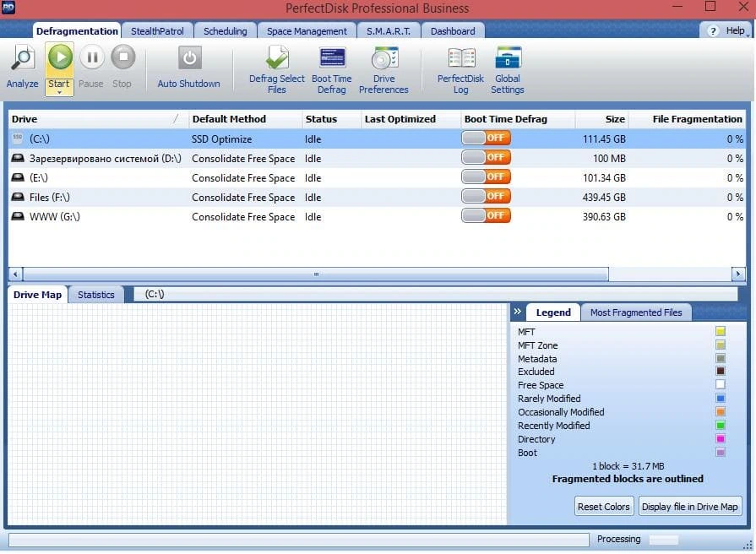Select the Legend tab
The image size is (756, 554).
coord(553,312)
